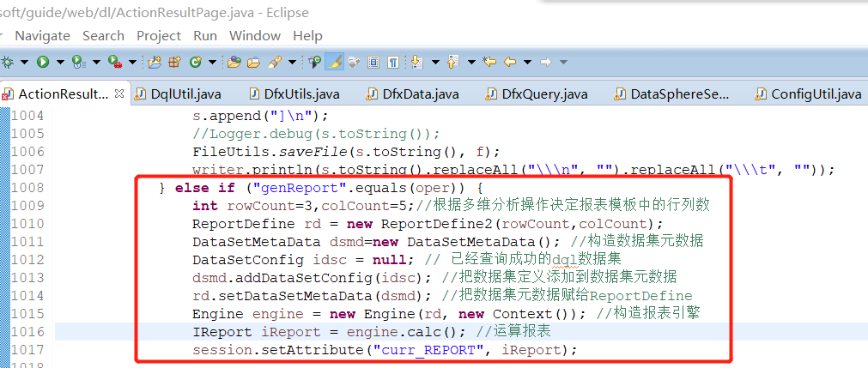Viewport: 868px width, 368px height.
Task: Open the Forward history dropdown arrow
Action: (563, 62)
